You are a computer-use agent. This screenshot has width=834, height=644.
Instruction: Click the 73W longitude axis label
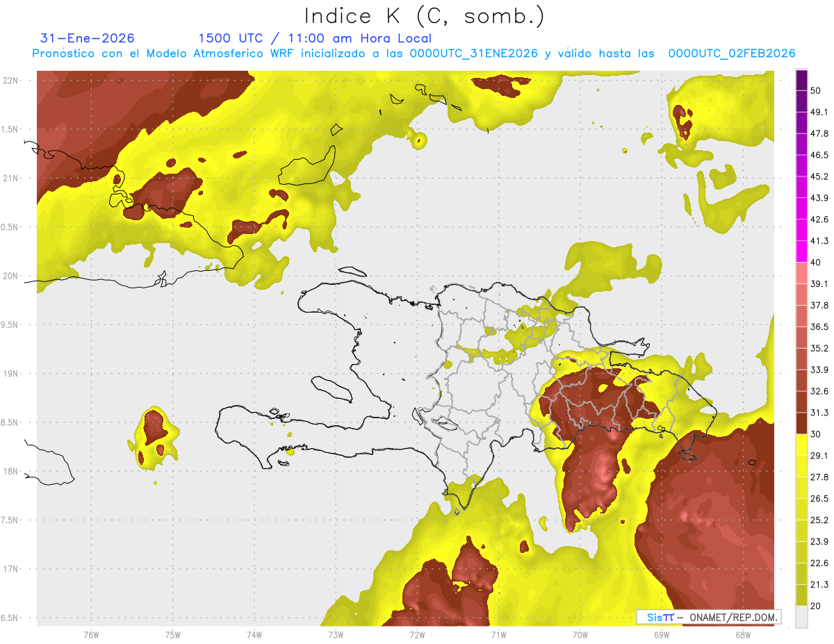(336, 635)
